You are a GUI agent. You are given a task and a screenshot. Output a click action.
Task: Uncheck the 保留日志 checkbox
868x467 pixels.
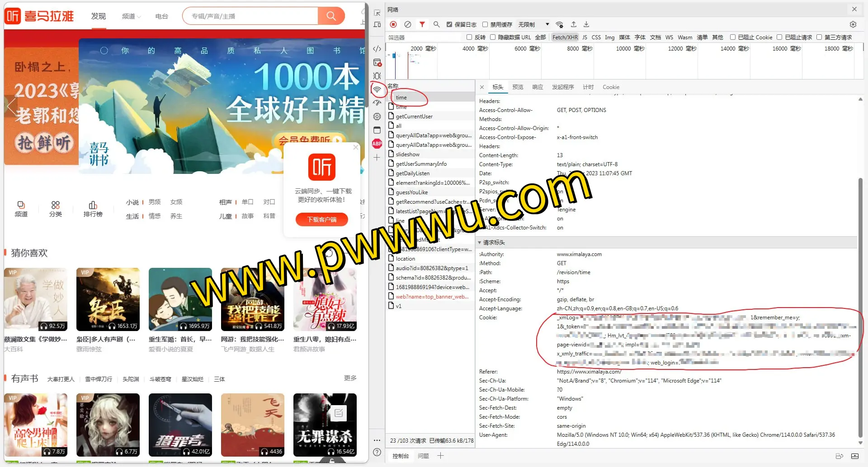click(449, 24)
